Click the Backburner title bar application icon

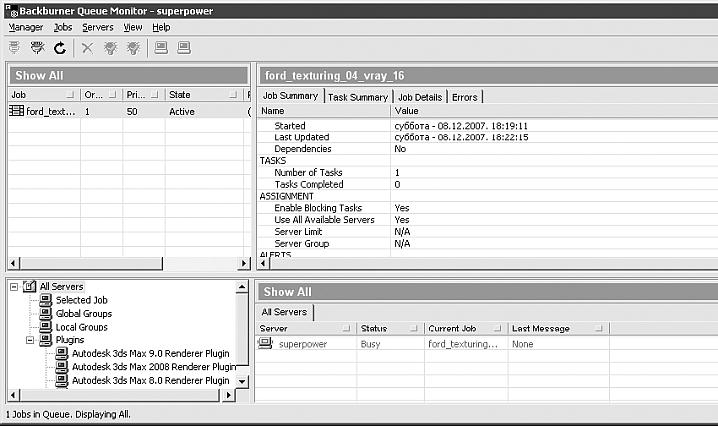(x=11, y=10)
